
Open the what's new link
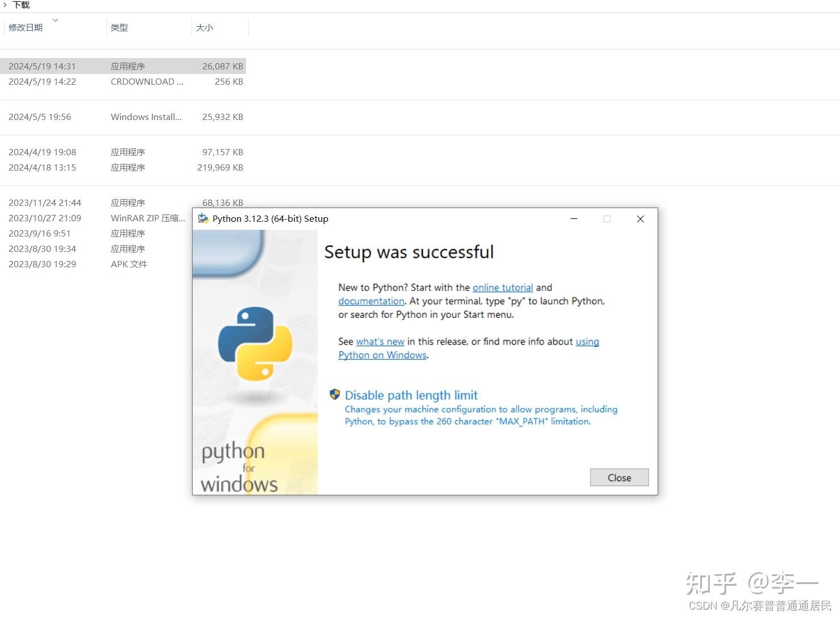[380, 341]
